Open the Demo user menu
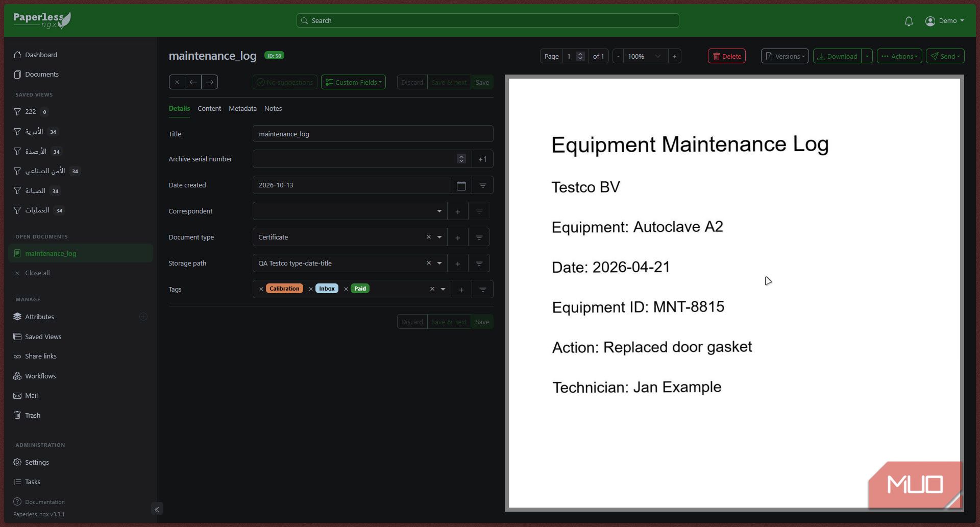 (x=945, y=21)
